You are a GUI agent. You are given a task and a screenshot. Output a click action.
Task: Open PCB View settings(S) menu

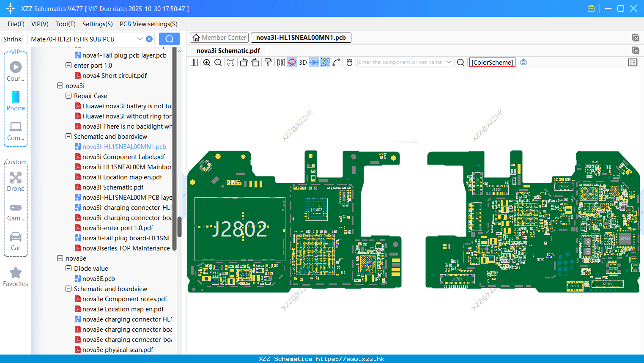pos(148,24)
